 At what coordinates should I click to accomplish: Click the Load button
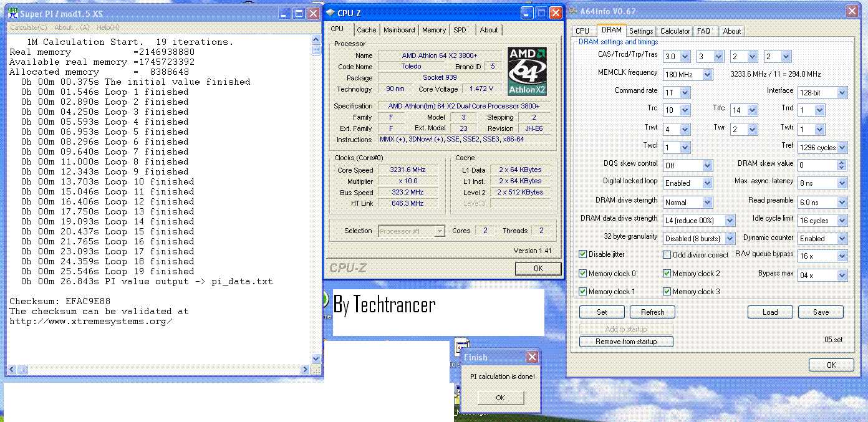coord(770,312)
